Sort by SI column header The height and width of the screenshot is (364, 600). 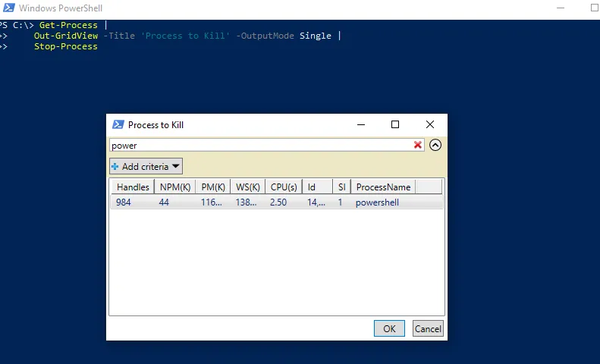coord(341,187)
